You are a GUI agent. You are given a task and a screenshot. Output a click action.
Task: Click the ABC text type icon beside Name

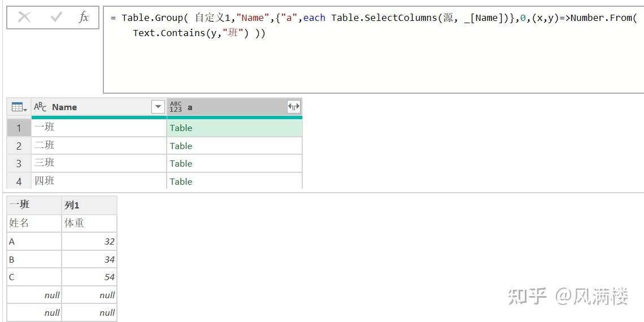click(x=41, y=107)
